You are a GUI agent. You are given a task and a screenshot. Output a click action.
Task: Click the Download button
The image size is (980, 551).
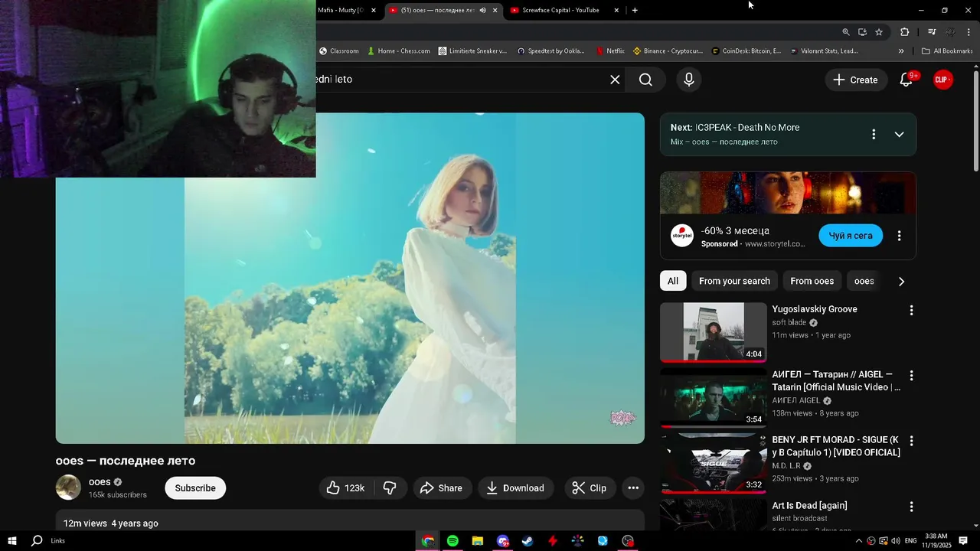515,488
